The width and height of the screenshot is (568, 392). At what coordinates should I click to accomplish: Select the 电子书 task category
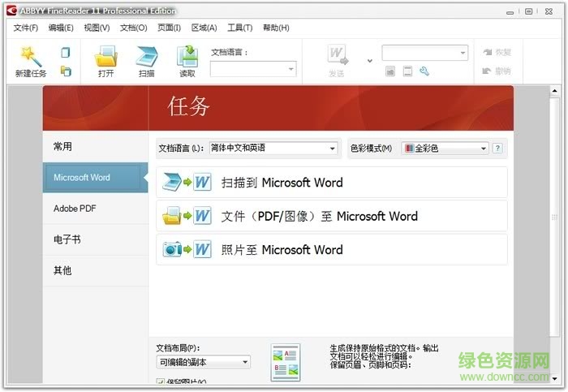click(67, 239)
